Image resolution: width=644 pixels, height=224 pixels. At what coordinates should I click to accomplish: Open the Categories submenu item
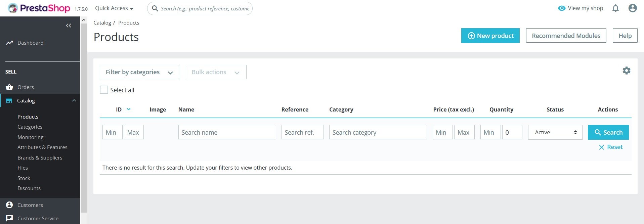[30, 127]
